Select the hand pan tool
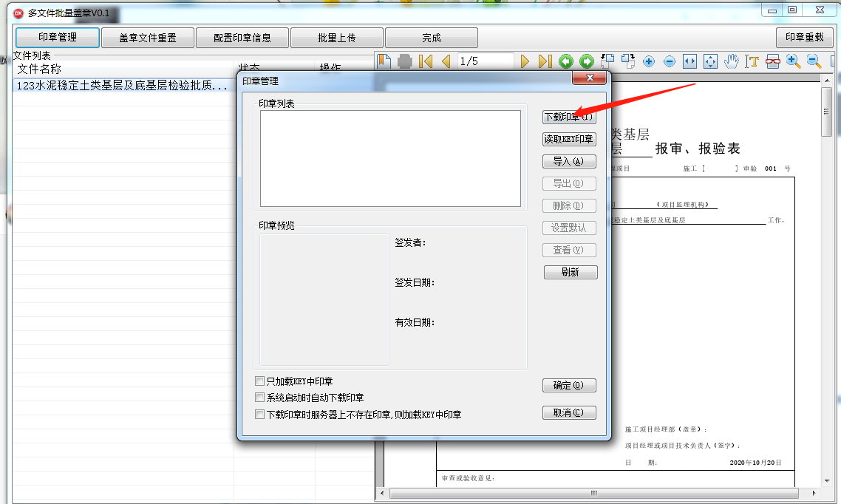 click(x=732, y=61)
